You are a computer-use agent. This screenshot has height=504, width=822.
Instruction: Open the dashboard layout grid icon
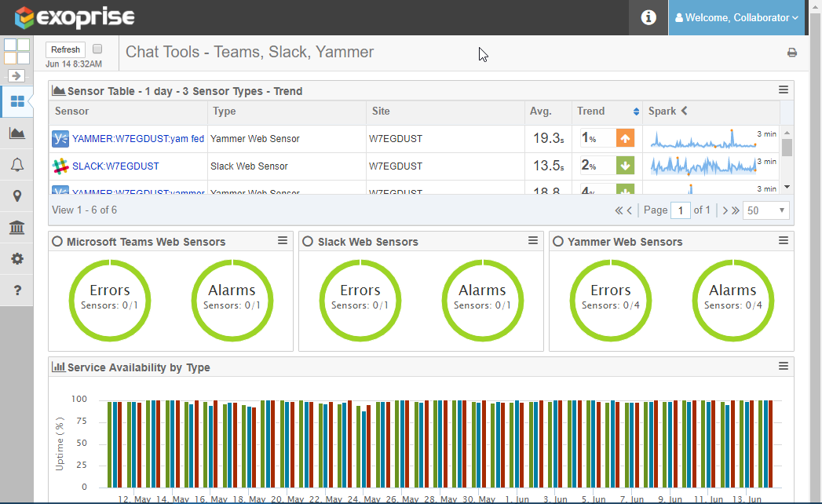[16, 51]
